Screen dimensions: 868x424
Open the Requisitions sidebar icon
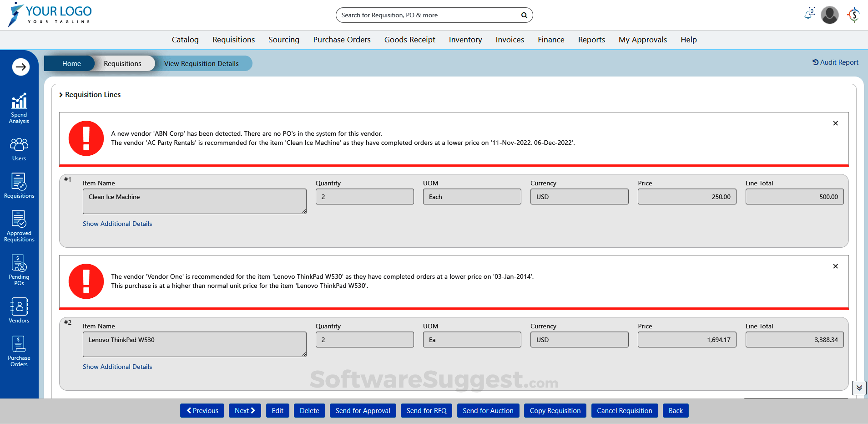19,185
